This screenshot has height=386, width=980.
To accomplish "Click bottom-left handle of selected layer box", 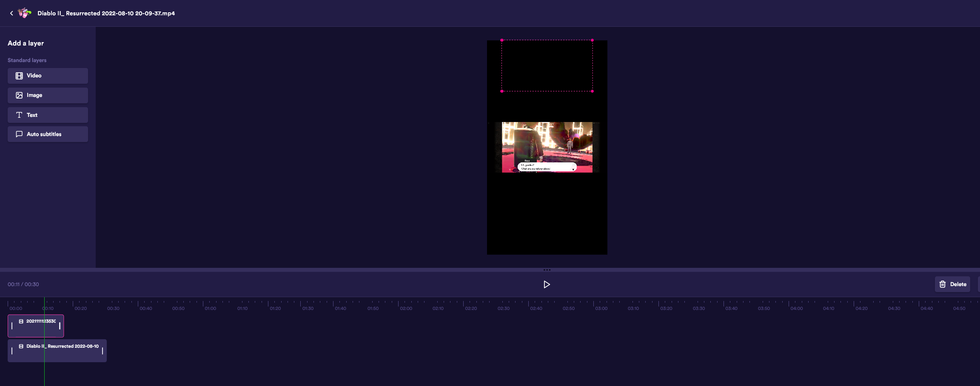I will [x=502, y=91].
